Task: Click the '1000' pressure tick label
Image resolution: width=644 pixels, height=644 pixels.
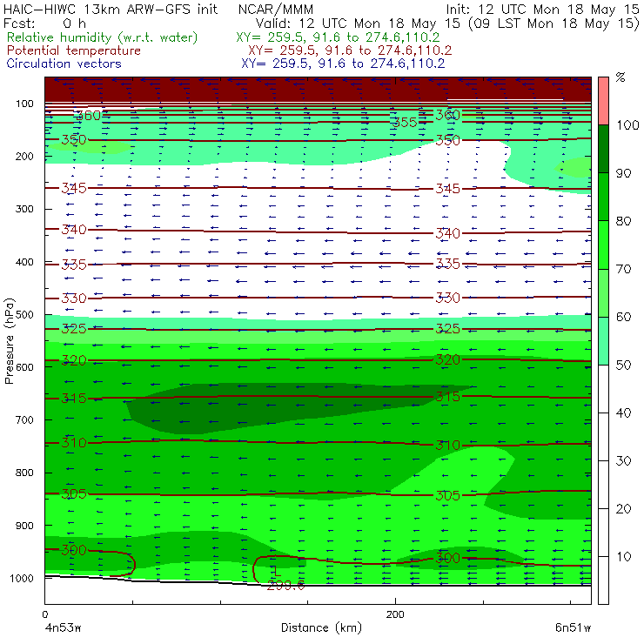Action: point(21,578)
